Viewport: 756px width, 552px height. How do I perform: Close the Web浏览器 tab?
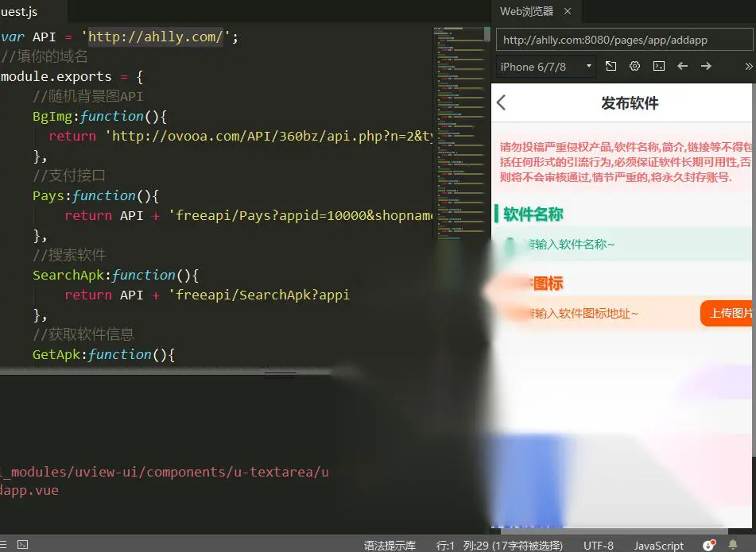coord(568,11)
